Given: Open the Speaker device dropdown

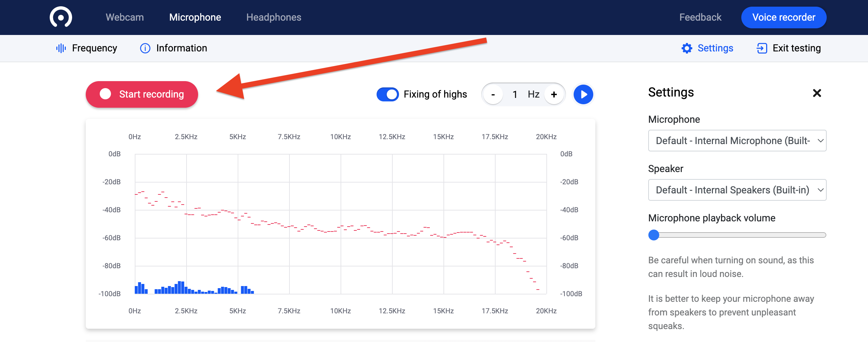Looking at the screenshot, I should coord(737,190).
